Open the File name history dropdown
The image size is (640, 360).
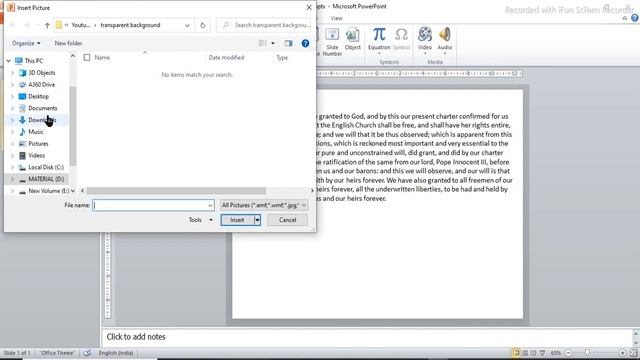click(x=210, y=205)
